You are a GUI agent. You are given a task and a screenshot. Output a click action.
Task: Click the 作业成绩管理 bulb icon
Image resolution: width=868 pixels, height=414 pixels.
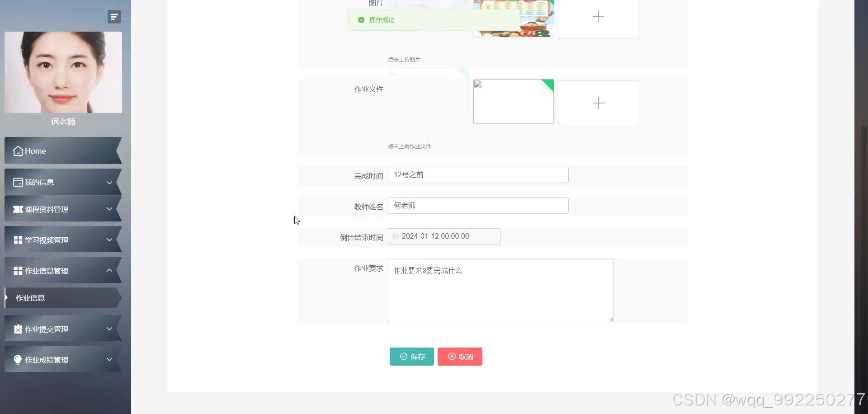18,360
